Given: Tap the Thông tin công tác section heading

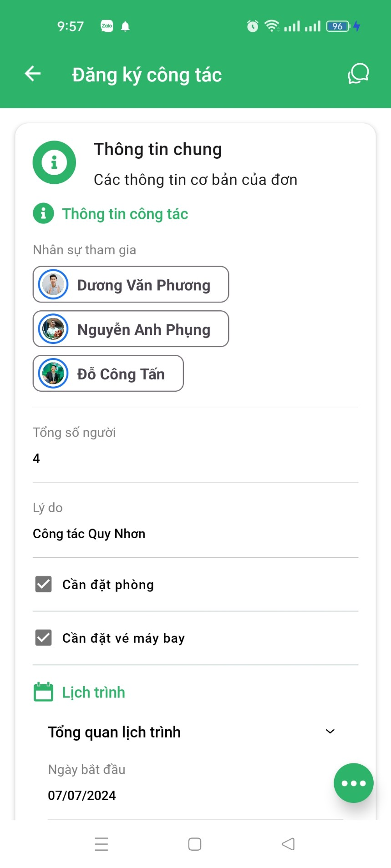Looking at the screenshot, I should (125, 214).
